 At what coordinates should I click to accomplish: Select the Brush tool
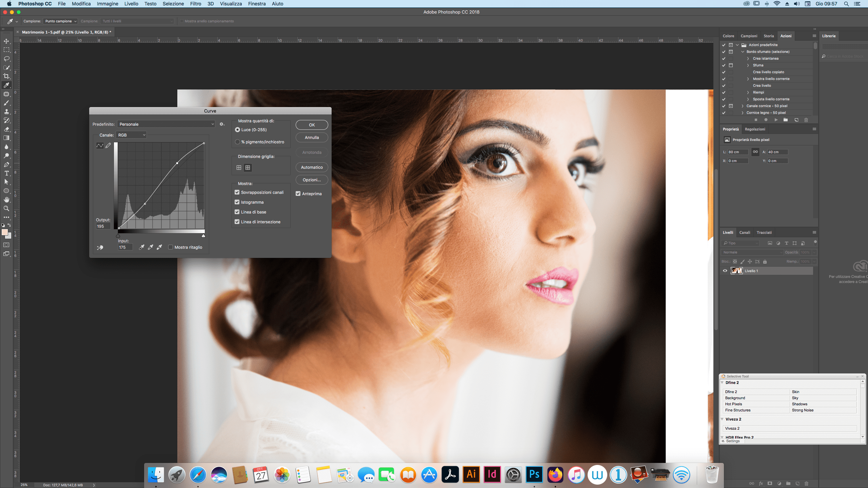(6, 103)
